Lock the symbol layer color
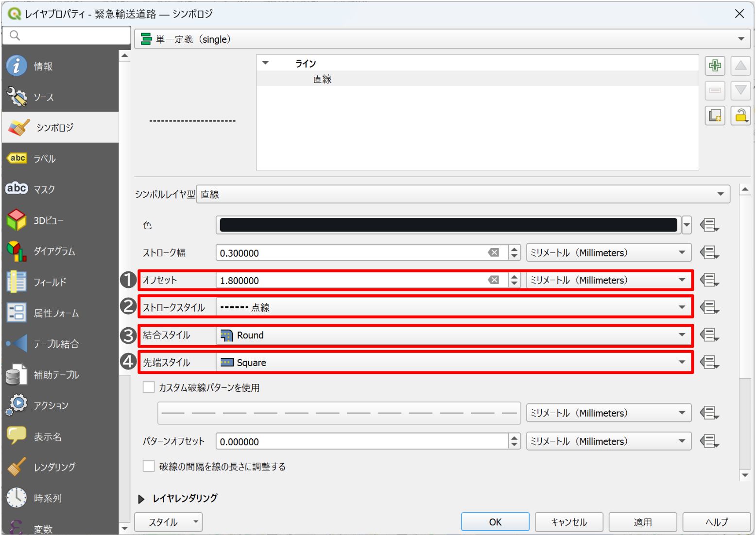This screenshot has height=535, width=756. click(x=740, y=116)
